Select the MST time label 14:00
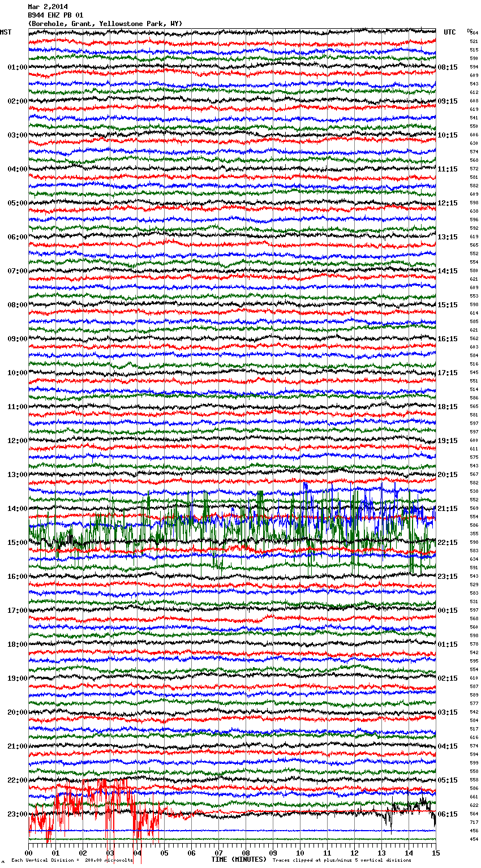 coord(18,509)
